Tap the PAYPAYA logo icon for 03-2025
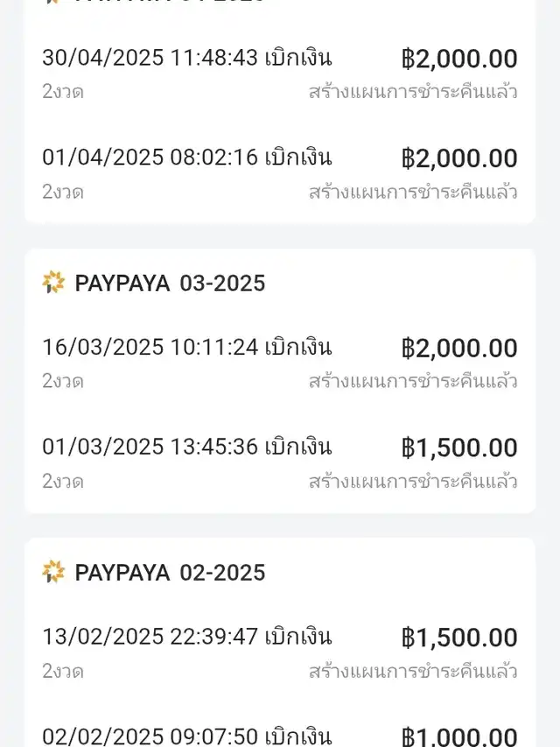The width and height of the screenshot is (560, 747). [53, 282]
